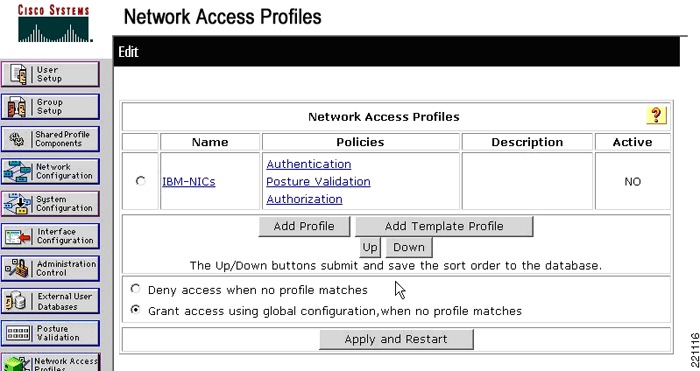Open Posture Validation sidebar item
700x371 pixels.
(50, 333)
